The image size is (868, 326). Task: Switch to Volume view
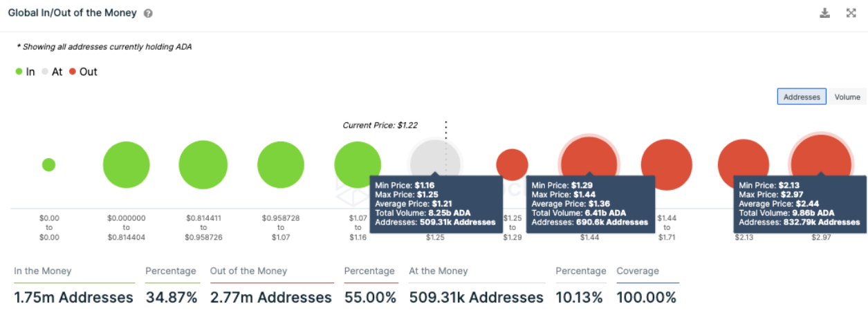pos(847,97)
